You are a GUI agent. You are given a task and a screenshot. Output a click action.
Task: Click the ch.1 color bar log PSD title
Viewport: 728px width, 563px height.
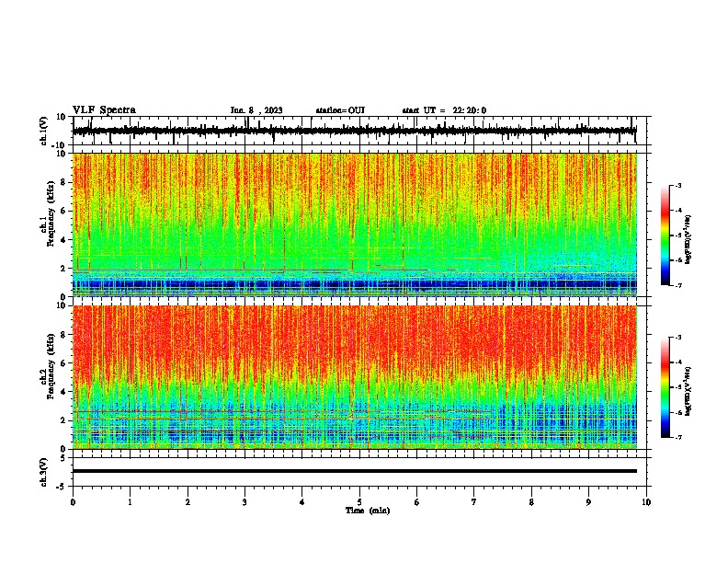click(688, 239)
